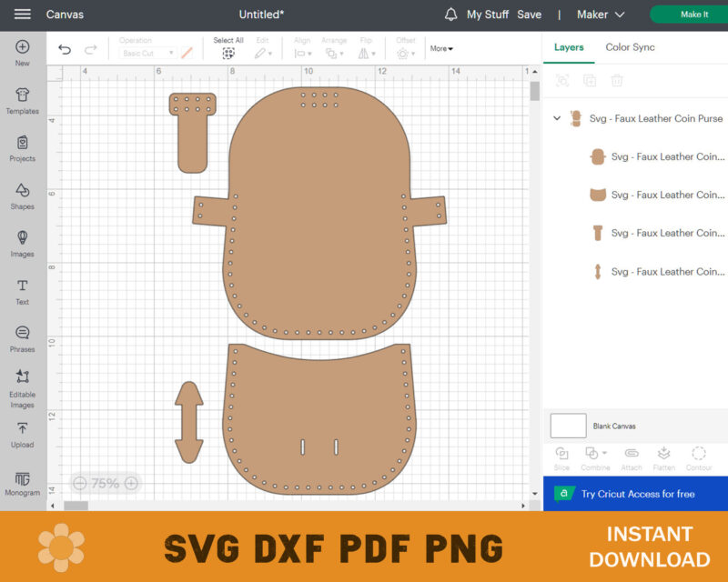Select the Slice tool
The height and width of the screenshot is (582, 728).
[561, 455]
